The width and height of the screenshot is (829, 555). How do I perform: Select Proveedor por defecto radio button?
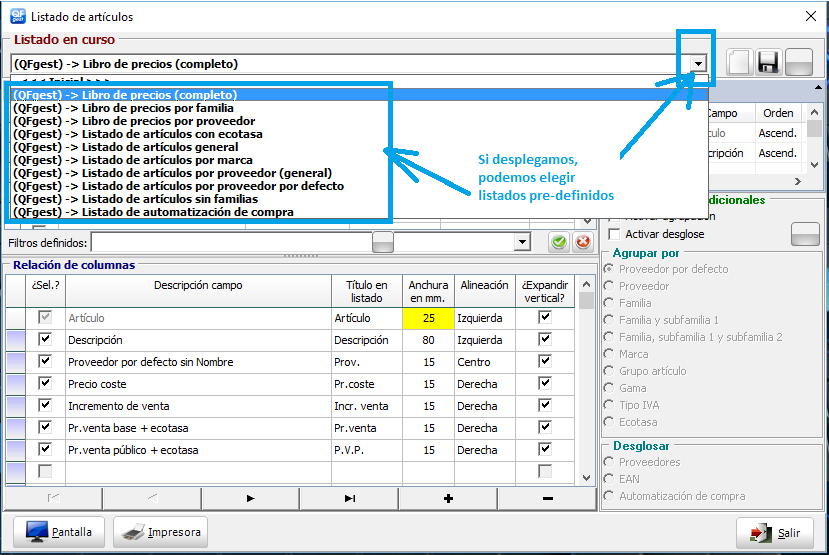pos(609,269)
